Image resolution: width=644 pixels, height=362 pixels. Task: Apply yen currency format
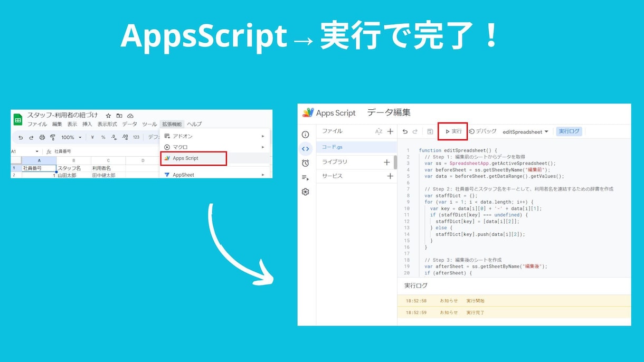(92, 137)
